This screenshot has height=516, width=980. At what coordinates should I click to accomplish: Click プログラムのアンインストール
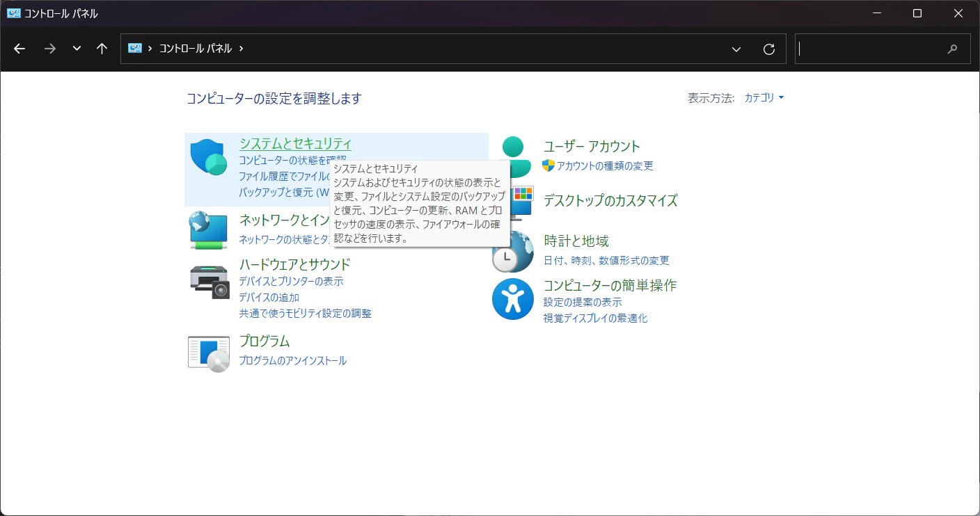tap(293, 361)
